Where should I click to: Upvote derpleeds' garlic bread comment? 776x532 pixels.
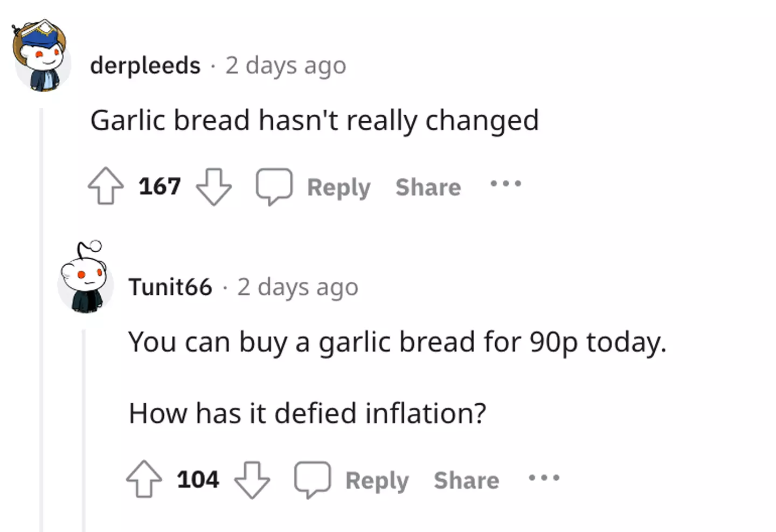pyautogui.click(x=106, y=186)
